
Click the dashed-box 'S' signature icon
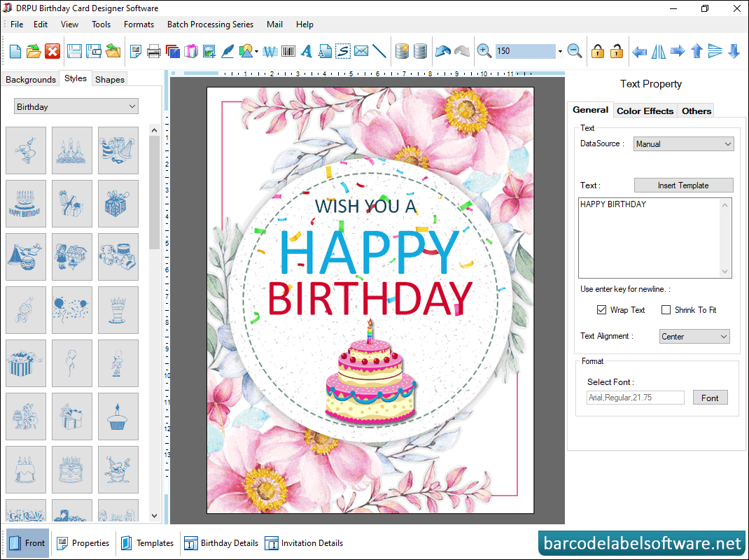tap(343, 50)
